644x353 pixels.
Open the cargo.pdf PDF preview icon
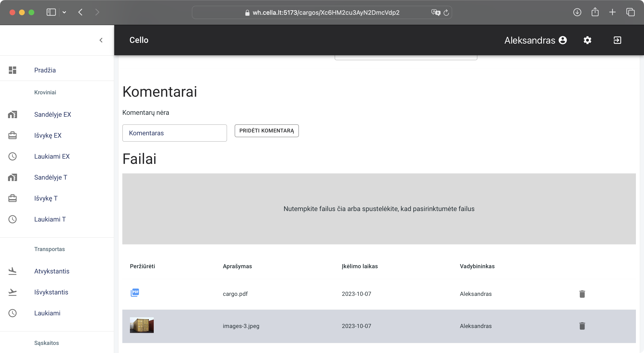tap(135, 292)
